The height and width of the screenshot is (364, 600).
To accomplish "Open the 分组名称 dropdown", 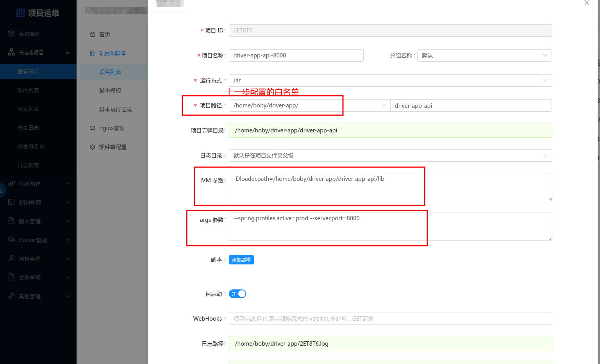I will point(484,55).
